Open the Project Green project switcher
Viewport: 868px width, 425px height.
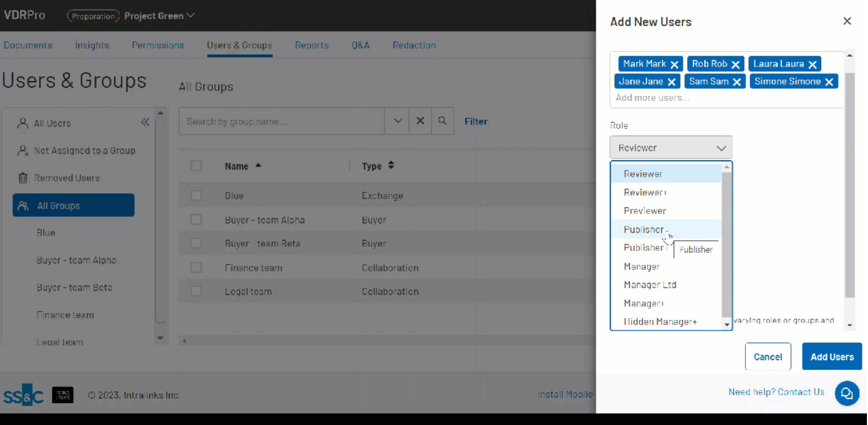(x=159, y=16)
